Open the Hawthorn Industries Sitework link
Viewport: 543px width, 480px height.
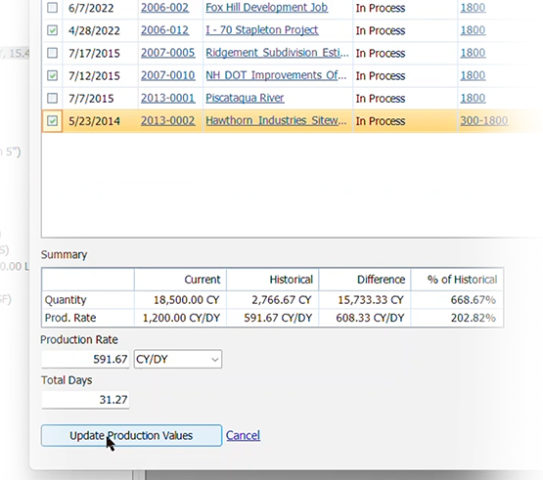pyautogui.click(x=276, y=121)
